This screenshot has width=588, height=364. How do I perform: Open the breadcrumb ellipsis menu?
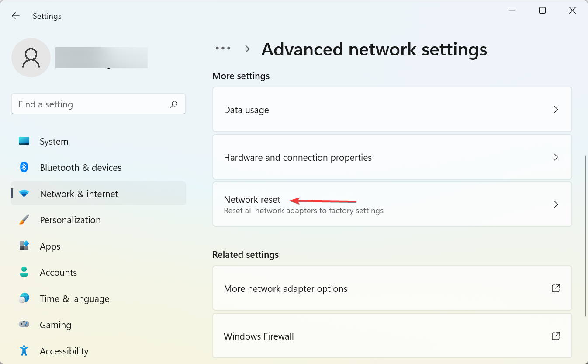[223, 49]
